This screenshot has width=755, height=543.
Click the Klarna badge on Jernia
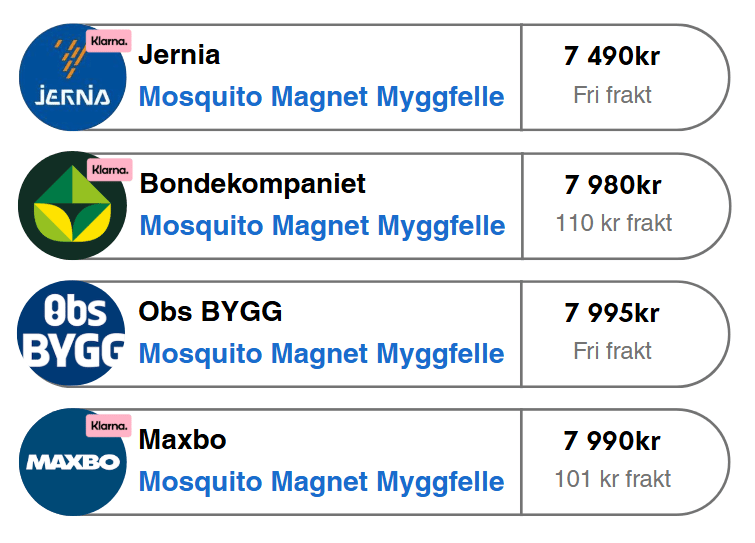(109, 41)
